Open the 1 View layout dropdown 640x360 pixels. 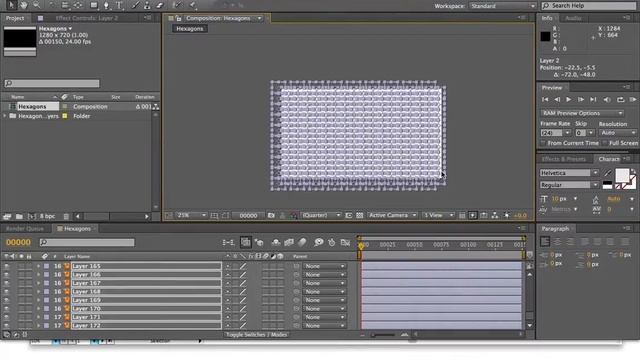438,215
